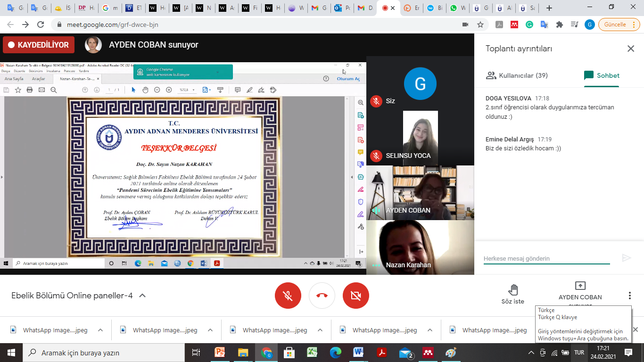
Task: Click the Herkese mesaj gönderin input field
Action: 546,258
